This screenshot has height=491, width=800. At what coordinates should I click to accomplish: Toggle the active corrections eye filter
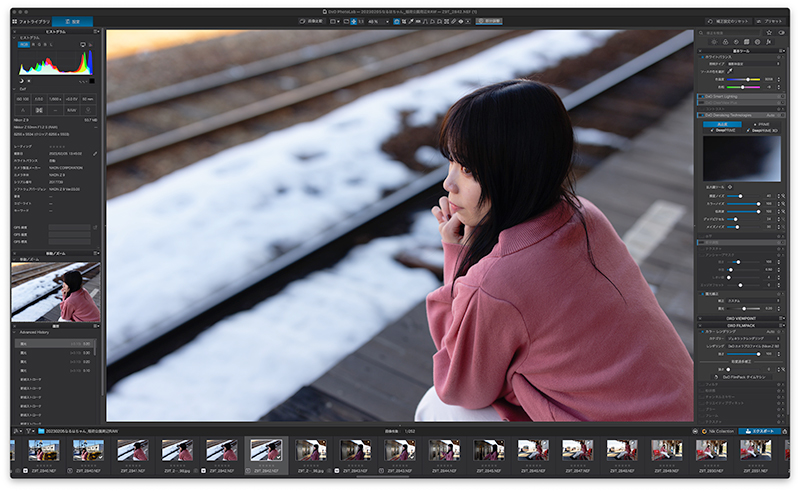click(x=781, y=33)
